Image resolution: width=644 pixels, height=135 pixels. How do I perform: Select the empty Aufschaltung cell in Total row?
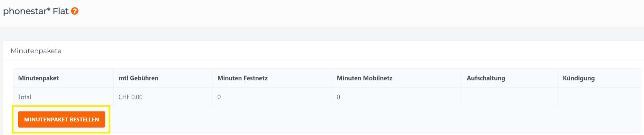pos(510,97)
